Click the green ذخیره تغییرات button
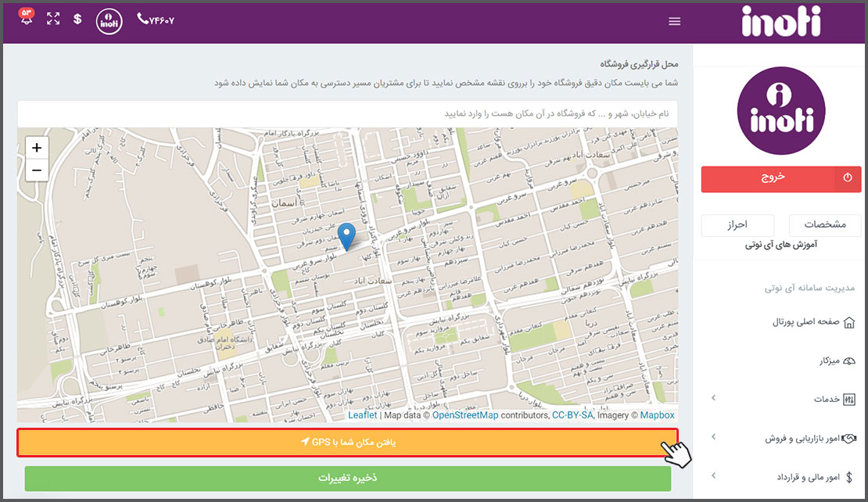 click(347, 479)
